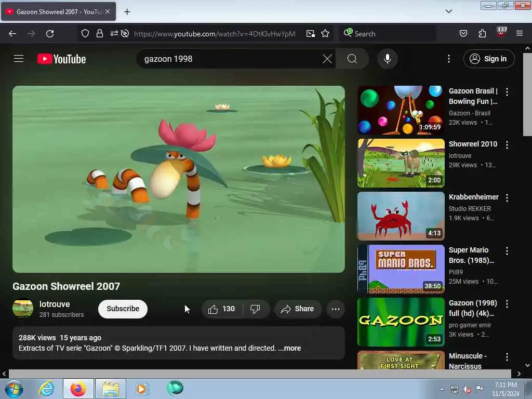Screen dimensions: 532x399
Task: Open Windows Media Player taskbar icon
Action: tap(141, 389)
